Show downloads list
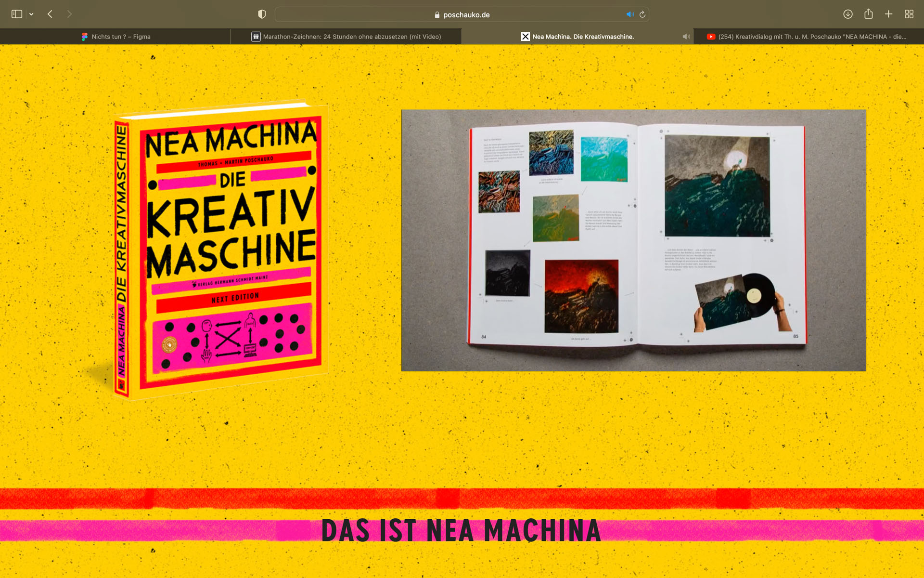924x578 pixels. pos(848,14)
